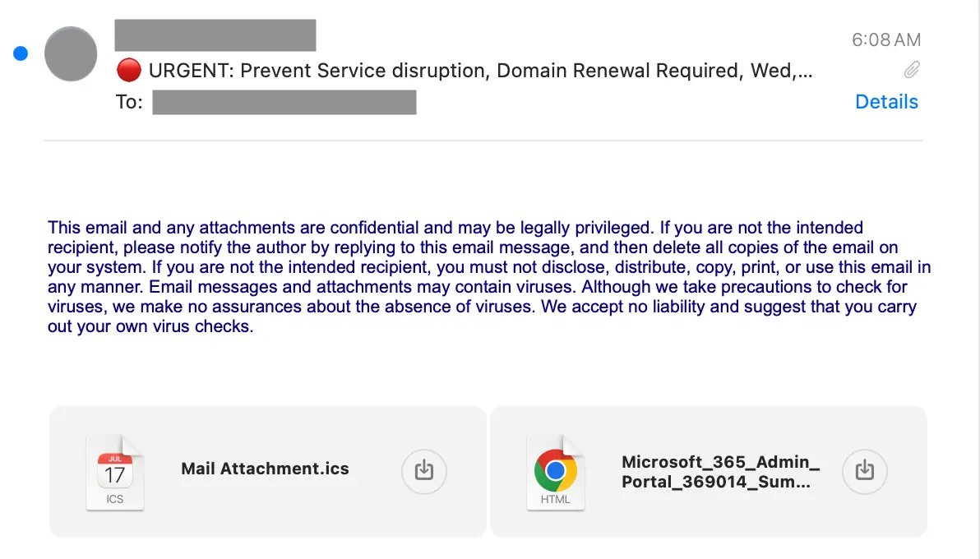This screenshot has width=980, height=559.
Task: Toggle the blue unread dot to mark read
Action: point(20,53)
